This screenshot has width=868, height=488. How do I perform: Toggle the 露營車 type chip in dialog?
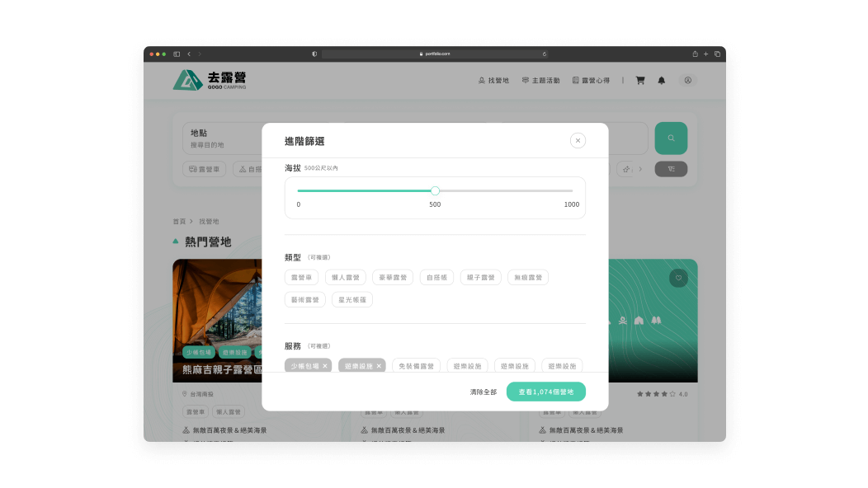(301, 278)
